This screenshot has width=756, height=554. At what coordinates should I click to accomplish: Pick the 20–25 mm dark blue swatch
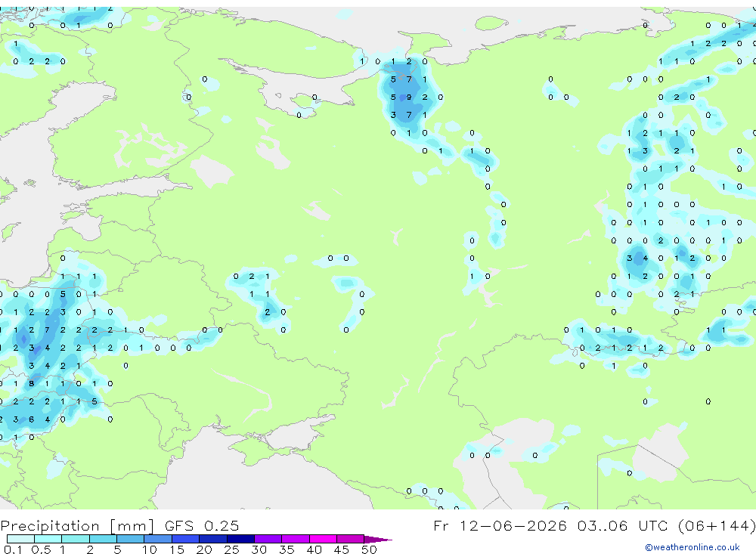point(212,539)
